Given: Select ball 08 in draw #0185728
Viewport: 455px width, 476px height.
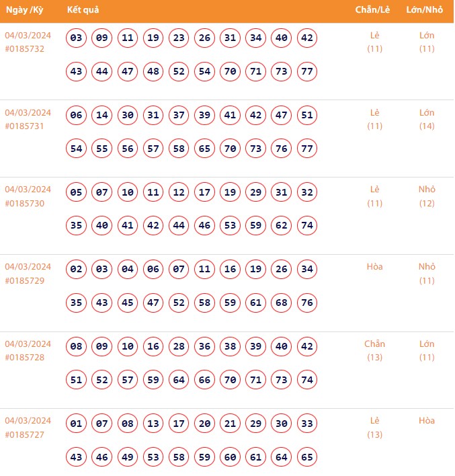Looking at the screenshot, I should 77,347.
